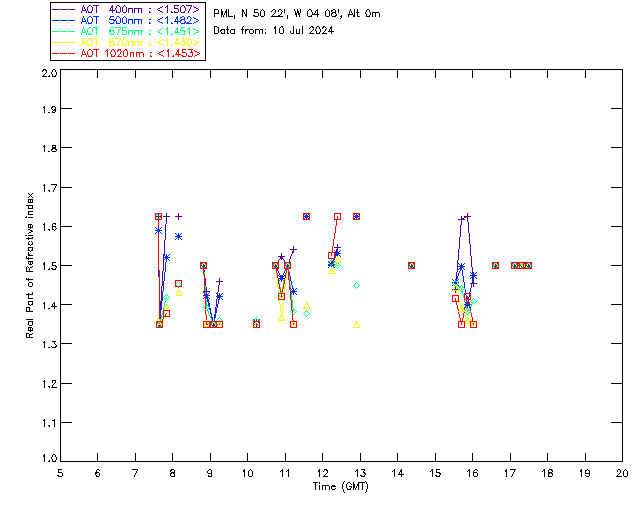Click the x-axis tick label 14

tap(398, 473)
